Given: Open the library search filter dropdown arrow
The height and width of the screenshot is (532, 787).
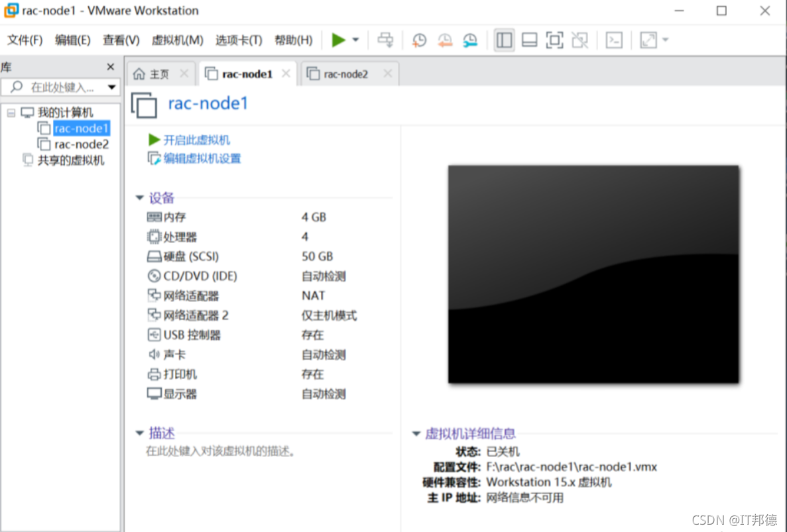Looking at the screenshot, I should pyautogui.click(x=112, y=87).
